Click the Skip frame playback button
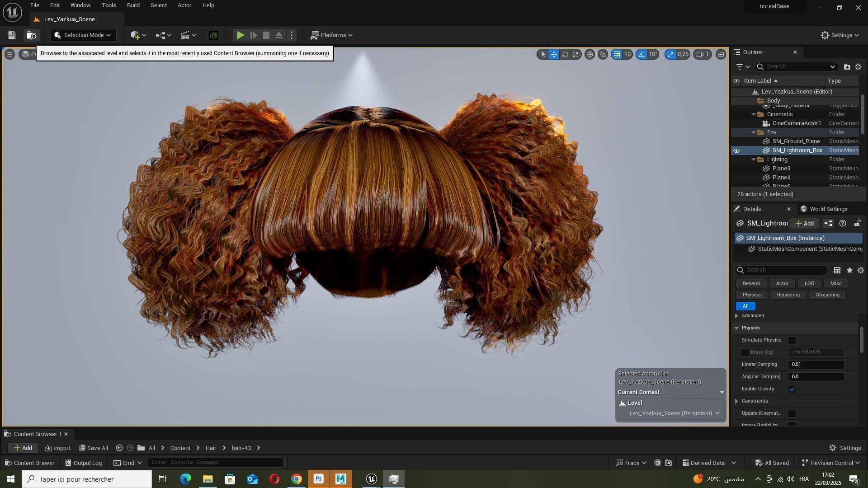The height and width of the screenshot is (488, 868). (254, 35)
